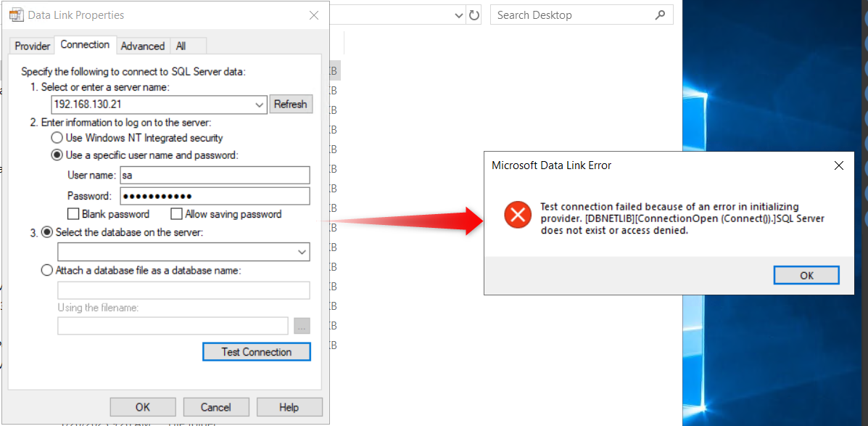This screenshot has width=868, height=426.
Task: Click the Password input field
Action: [x=215, y=196]
